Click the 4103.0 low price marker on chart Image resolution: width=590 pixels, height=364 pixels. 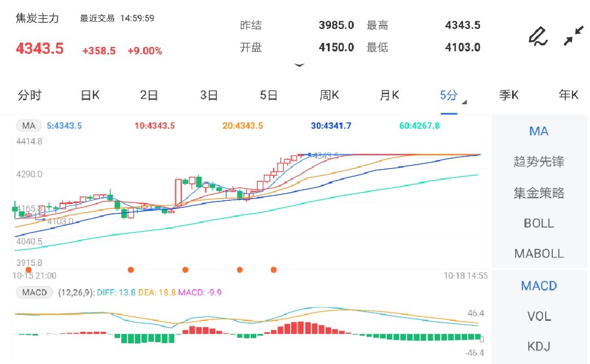60,221
